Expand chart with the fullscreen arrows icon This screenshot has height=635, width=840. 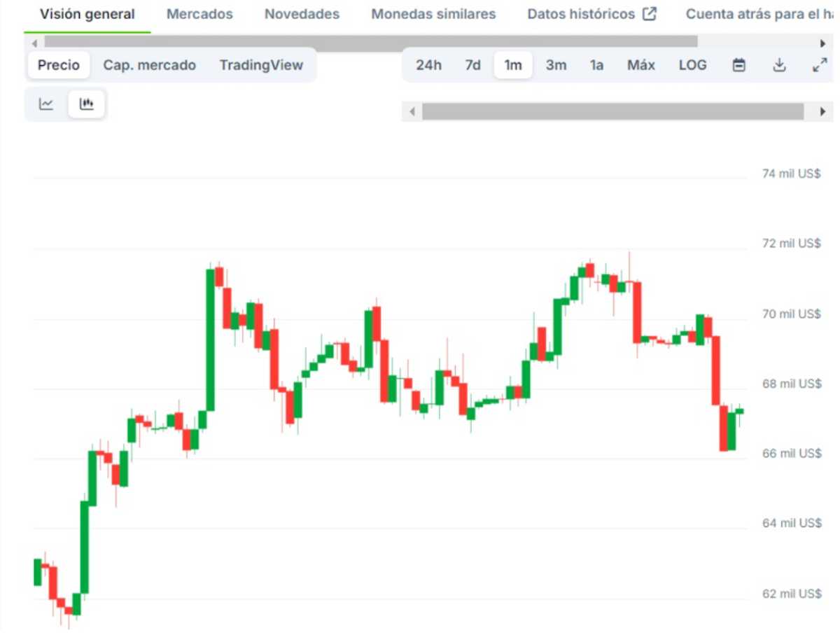coord(820,65)
